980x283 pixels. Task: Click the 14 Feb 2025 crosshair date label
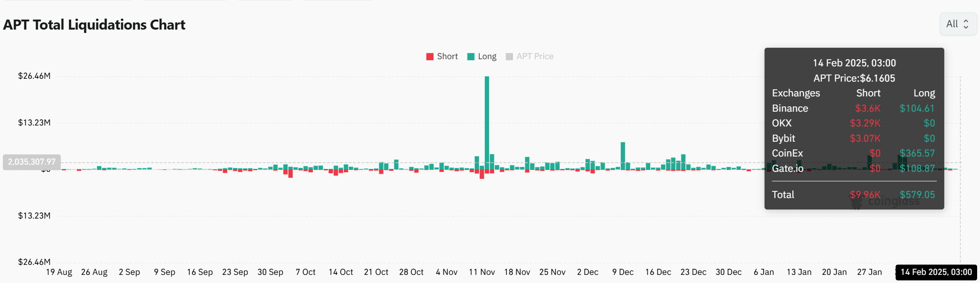[936, 272]
